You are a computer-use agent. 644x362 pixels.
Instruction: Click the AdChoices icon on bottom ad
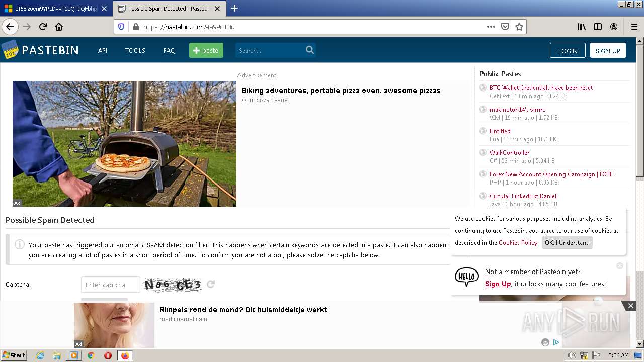556,342
